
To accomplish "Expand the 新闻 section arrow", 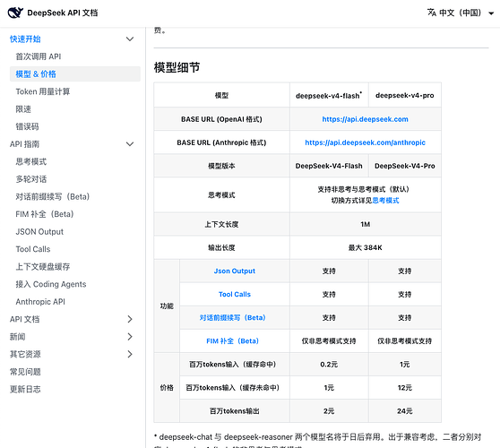I will 130,337.
